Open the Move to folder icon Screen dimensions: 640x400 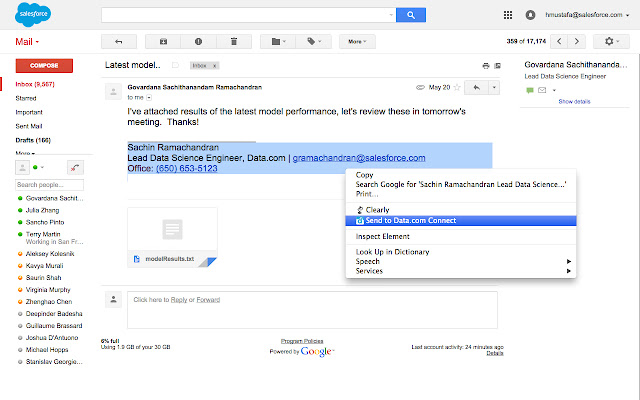[x=278, y=41]
